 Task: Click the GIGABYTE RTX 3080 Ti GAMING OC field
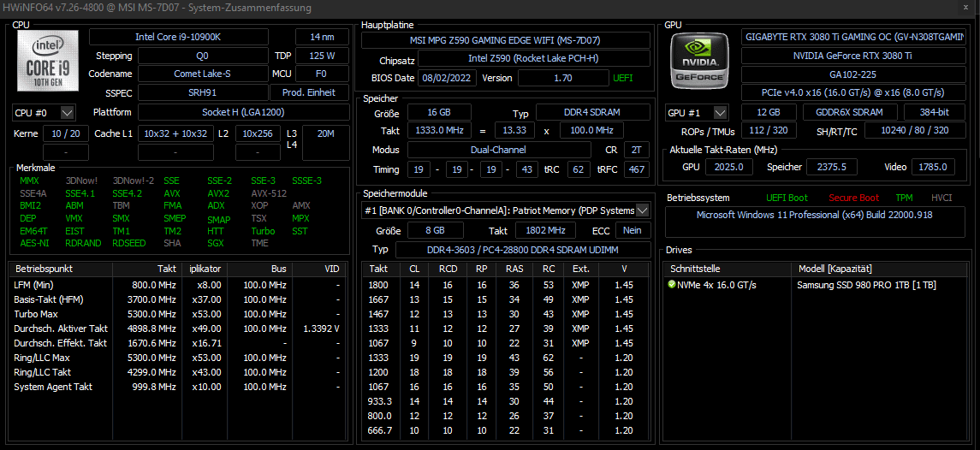tap(853, 37)
